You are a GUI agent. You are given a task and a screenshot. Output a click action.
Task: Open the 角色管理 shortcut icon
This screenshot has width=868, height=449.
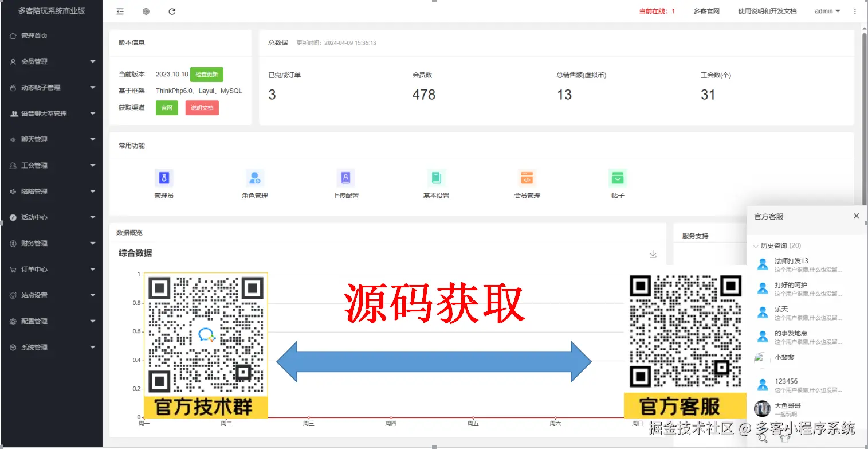pos(254,178)
